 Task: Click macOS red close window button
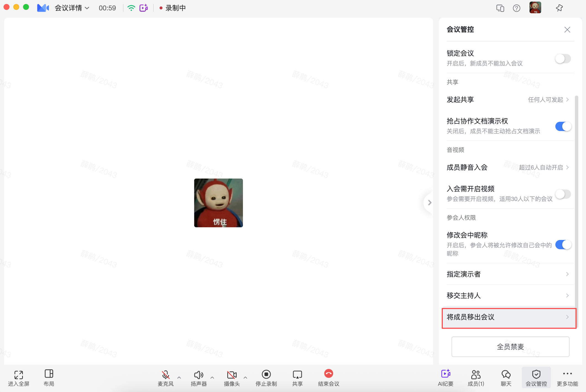coord(7,7)
